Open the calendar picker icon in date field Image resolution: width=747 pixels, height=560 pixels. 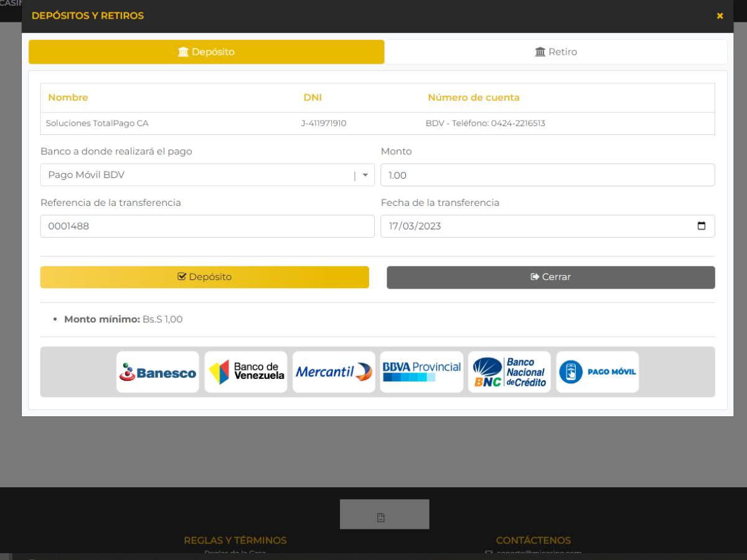click(x=702, y=226)
